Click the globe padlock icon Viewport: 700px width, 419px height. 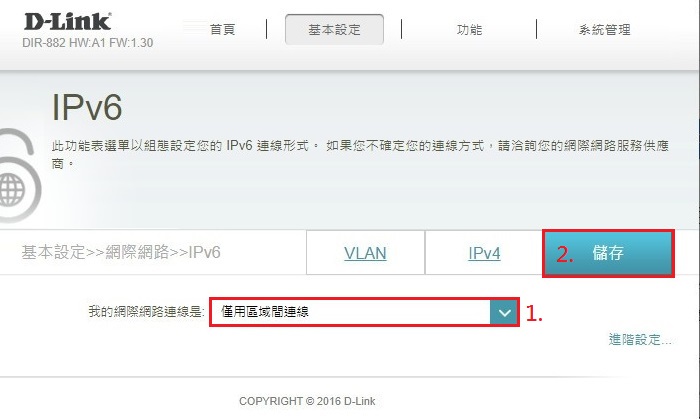pos(18,175)
